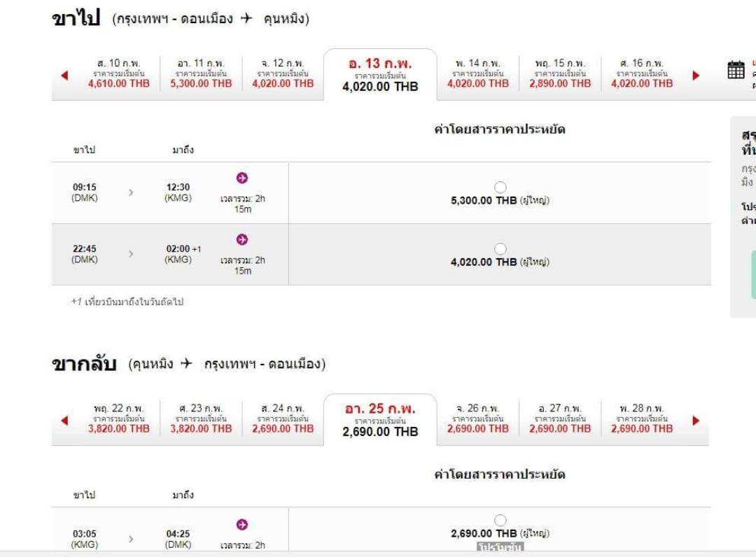Click purple airline icon of 09:15 flight
The width and height of the screenshot is (756, 557).
242,178
